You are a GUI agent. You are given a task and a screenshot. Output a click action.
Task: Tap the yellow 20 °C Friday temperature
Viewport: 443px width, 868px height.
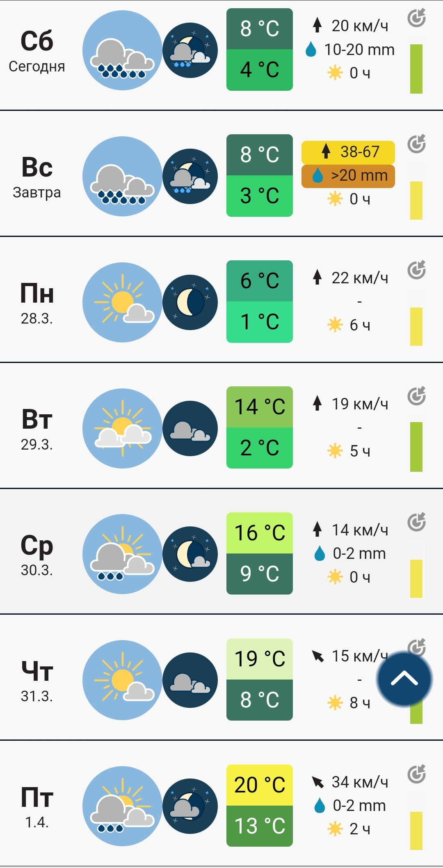[x=260, y=785]
